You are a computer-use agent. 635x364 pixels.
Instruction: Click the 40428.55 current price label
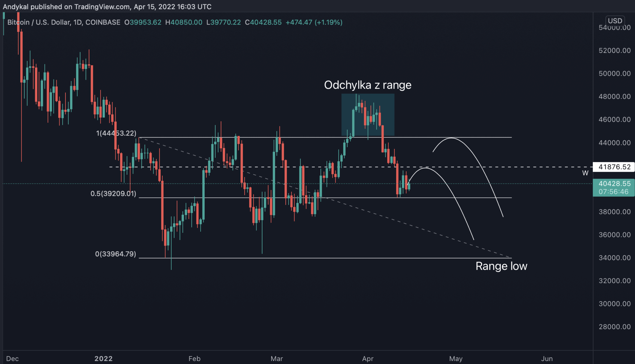(x=614, y=184)
